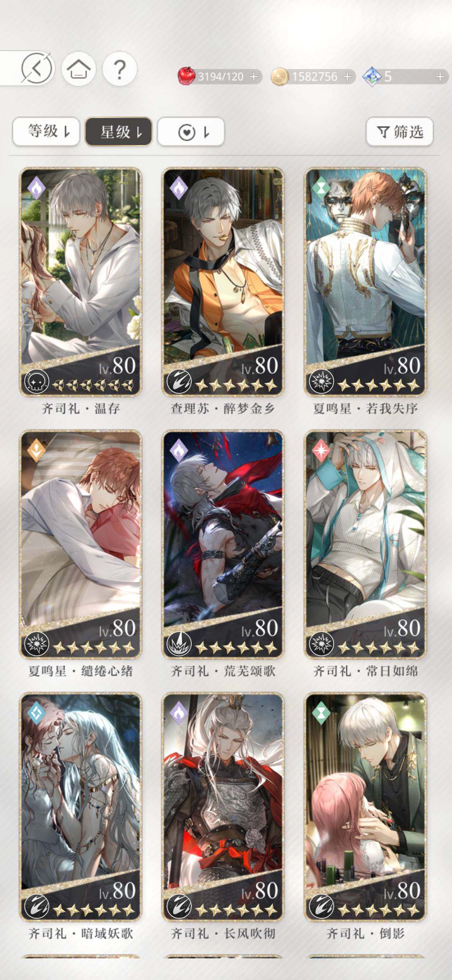This screenshot has height=980, width=452.
Task: Select card 齐司礼・荒芜颂歌
Action: tap(223, 545)
